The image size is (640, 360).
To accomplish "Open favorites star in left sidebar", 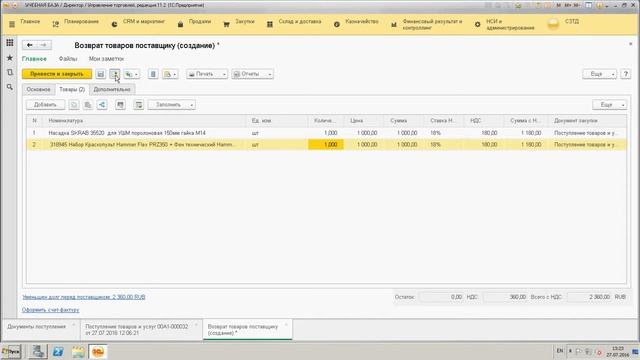I will tap(10, 58).
